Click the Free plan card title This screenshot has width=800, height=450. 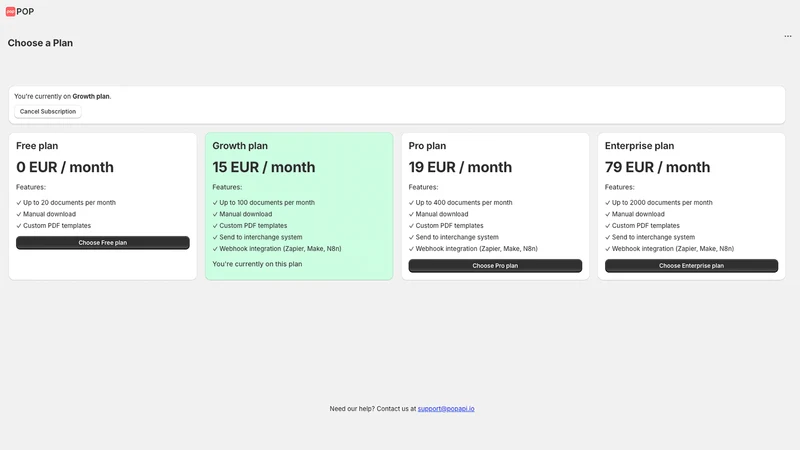click(x=37, y=146)
